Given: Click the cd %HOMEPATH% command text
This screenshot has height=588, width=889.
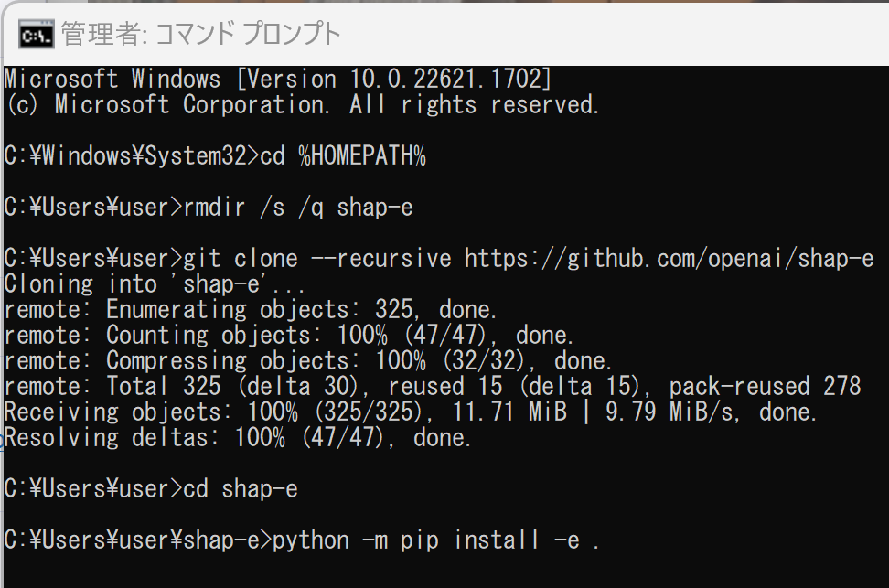Looking at the screenshot, I should tap(342, 156).
